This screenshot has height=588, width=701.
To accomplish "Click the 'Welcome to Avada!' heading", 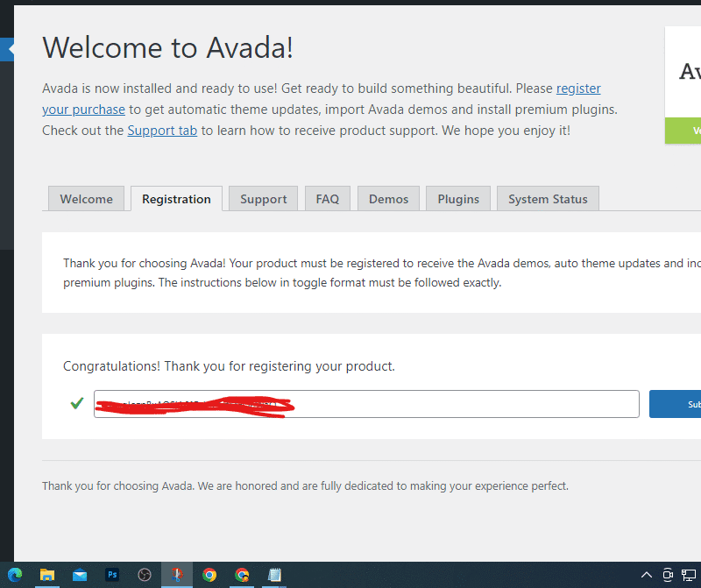I will click(167, 48).
